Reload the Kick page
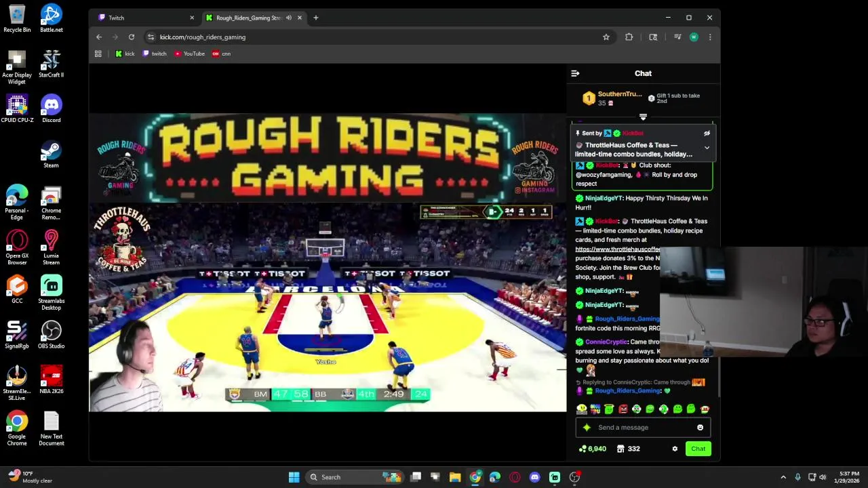This screenshot has width=868, height=488. [132, 37]
